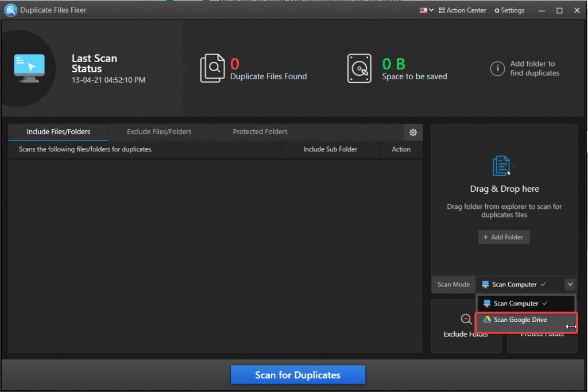The height and width of the screenshot is (392, 588).
Task: Click the Add folder to find duplicates text
Action: tap(535, 68)
